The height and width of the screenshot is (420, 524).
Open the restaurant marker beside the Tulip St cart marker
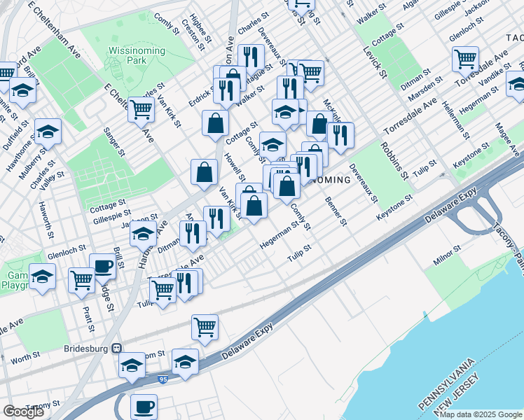point(184,283)
